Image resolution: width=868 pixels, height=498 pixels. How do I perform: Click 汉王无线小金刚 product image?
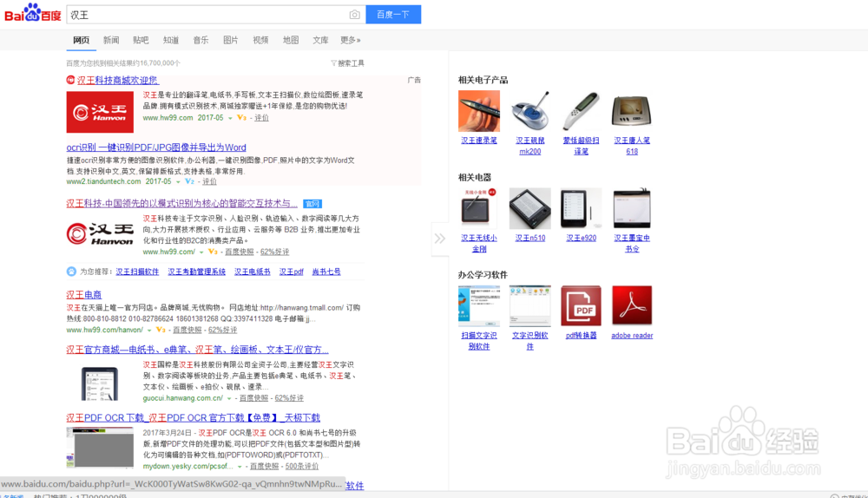click(479, 208)
